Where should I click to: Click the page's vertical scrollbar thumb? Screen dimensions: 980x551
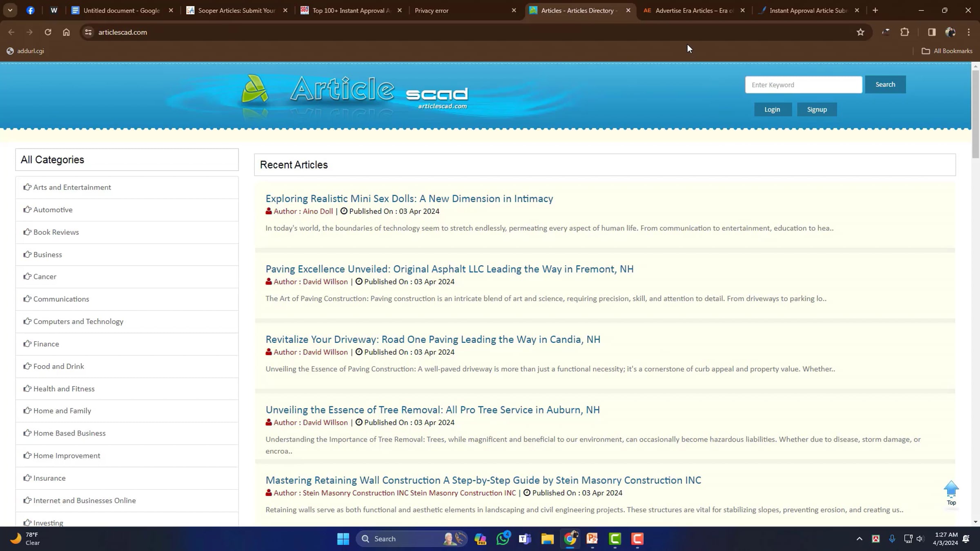tap(975, 114)
